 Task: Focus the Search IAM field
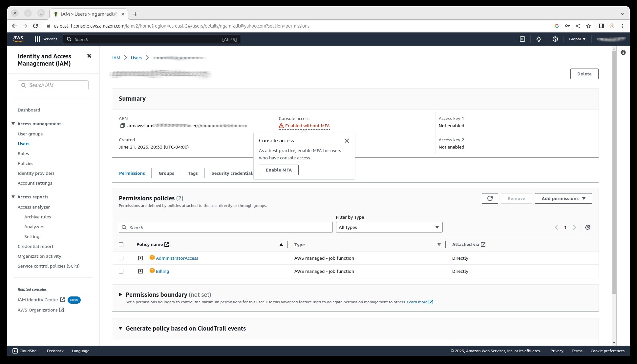click(x=53, y=85)
